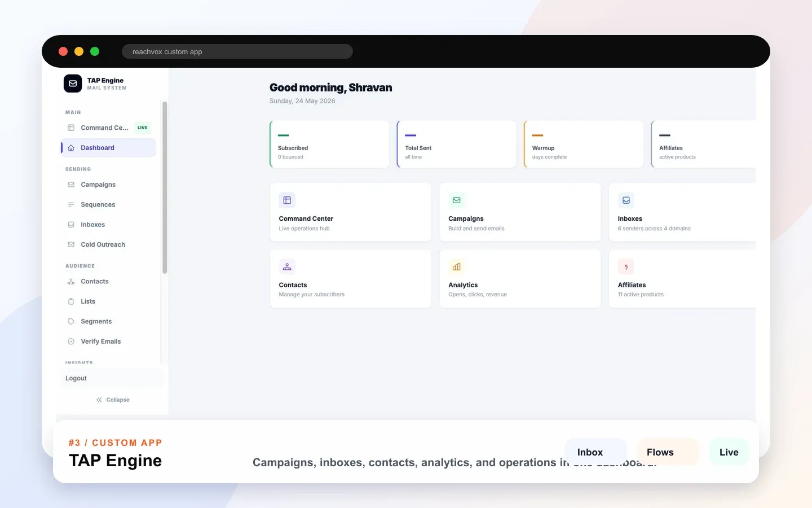Screen dimensions: 812x508
Task: Open the Affiliates active products stat card
Action: [x=703, y=144]
